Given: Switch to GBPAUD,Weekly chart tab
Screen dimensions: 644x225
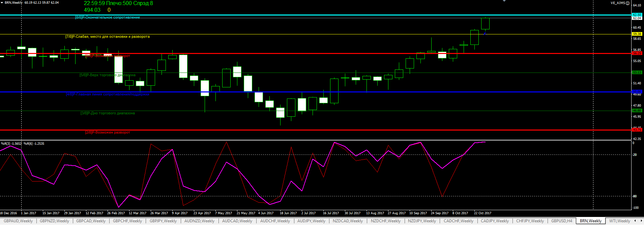Looking at the screenshot, I should (18, 221).
